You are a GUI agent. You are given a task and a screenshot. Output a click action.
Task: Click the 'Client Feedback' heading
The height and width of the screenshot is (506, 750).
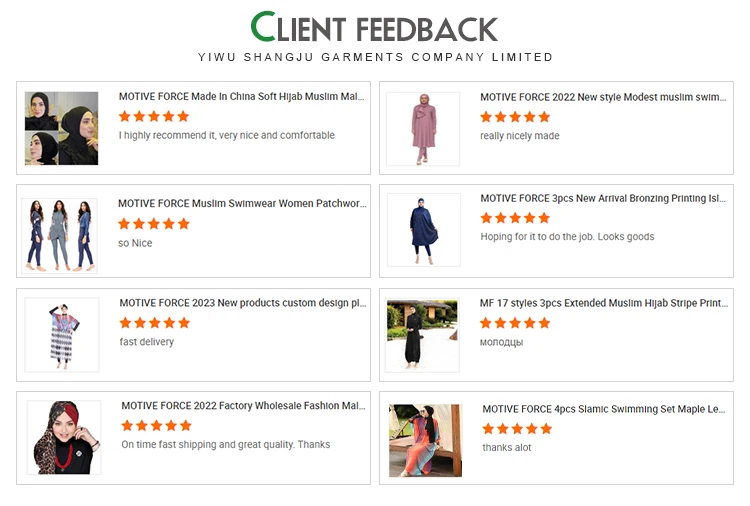(x=375, y=27)
